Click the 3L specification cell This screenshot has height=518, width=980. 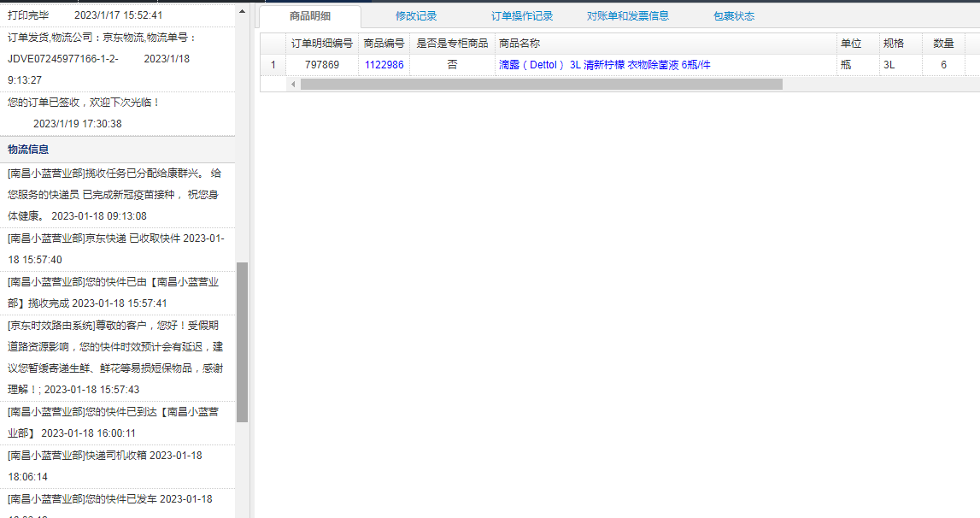coord(901,65)
